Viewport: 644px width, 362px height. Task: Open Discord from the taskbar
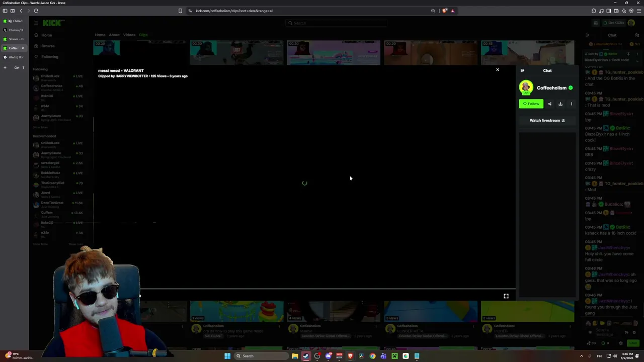[328, 356]
